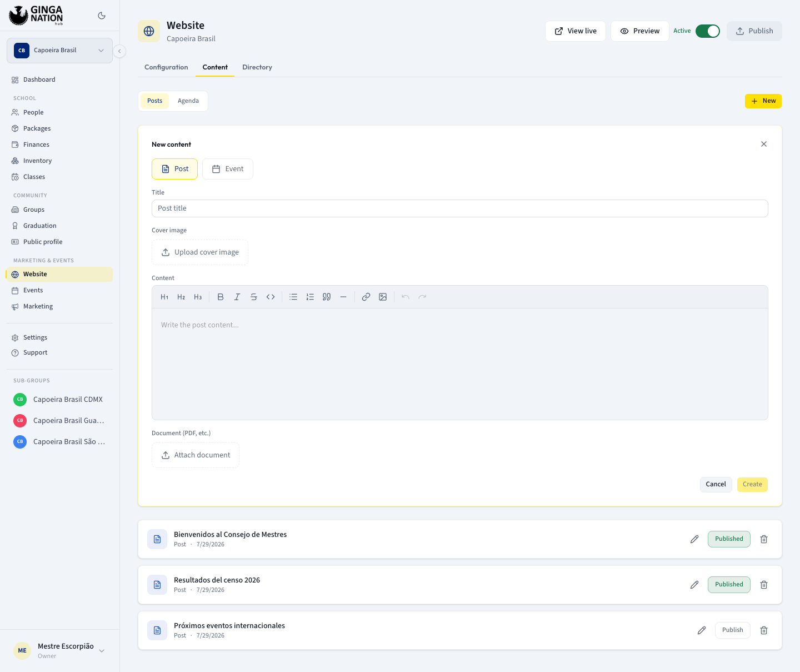Screen dimensions: 800x672
Task: Open Packages section
Action: (x=59, y=128)
